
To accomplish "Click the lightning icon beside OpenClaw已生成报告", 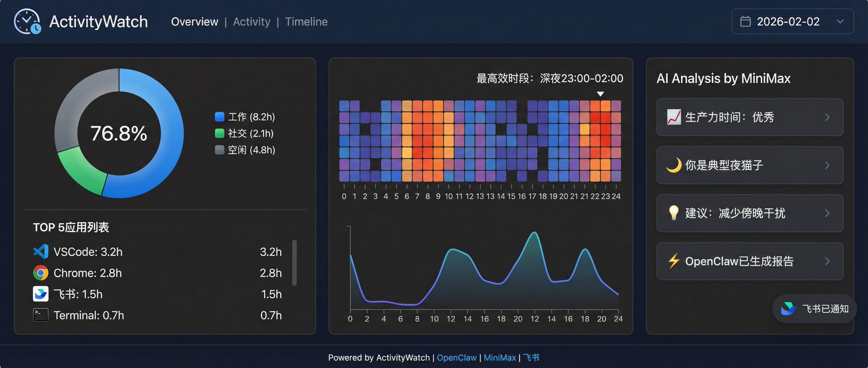I will coord(674,261).
